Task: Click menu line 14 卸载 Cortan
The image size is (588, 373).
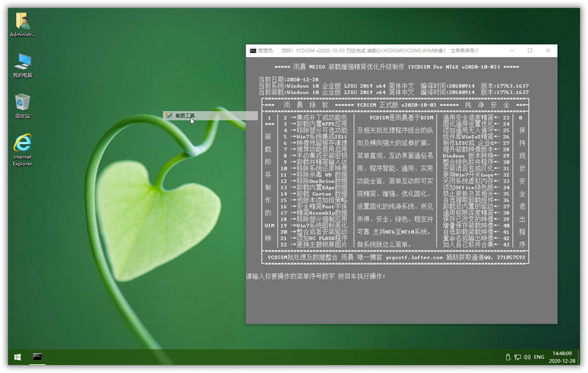Action: point(314,194)
